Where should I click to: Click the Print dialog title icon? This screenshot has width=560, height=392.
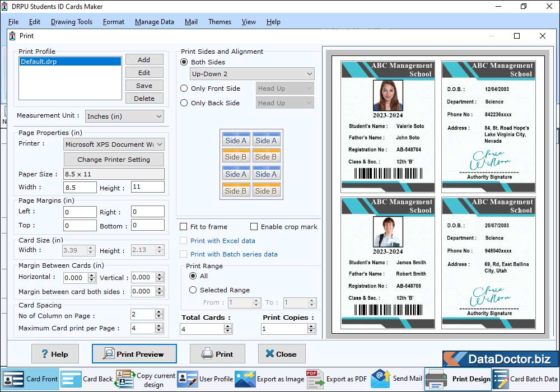[12, 36]
